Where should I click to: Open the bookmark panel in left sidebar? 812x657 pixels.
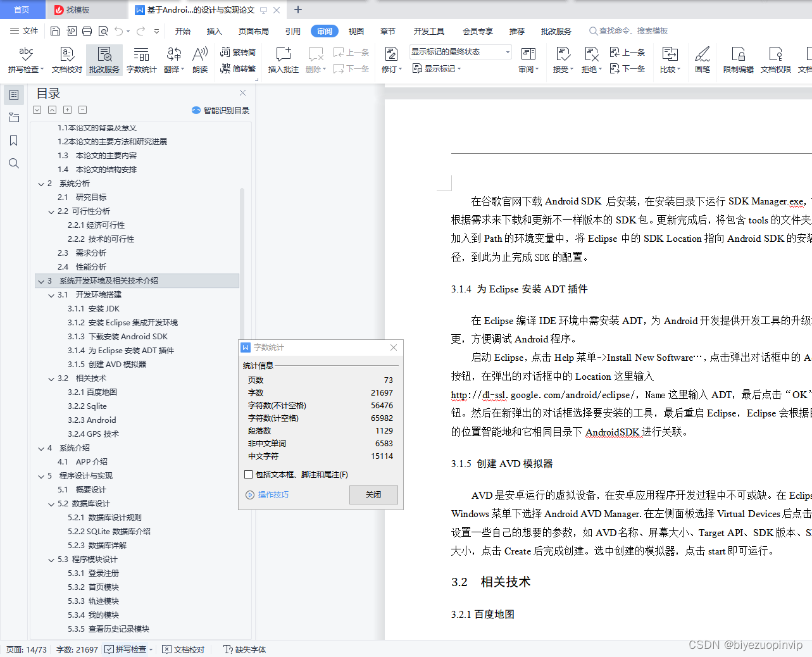click(x=13, y=140)
